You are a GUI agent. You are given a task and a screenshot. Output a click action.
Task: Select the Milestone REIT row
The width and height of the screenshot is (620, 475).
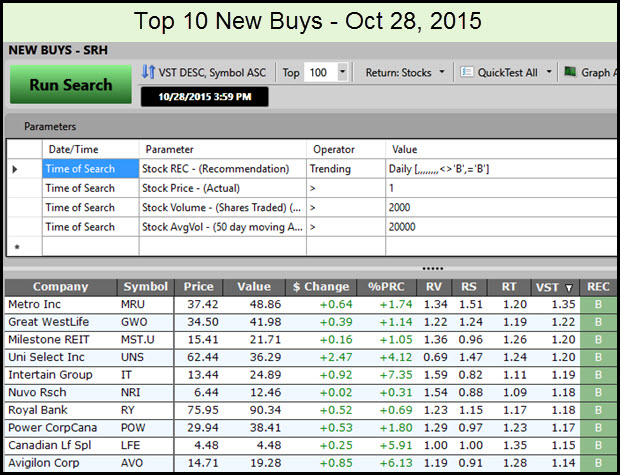310,340
